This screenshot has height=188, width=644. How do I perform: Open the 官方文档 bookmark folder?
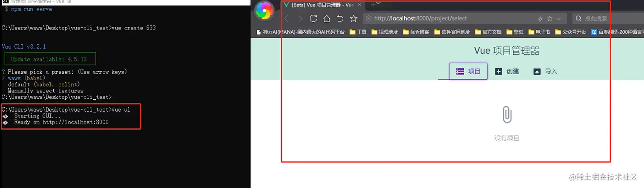click(x=488, y=32)
